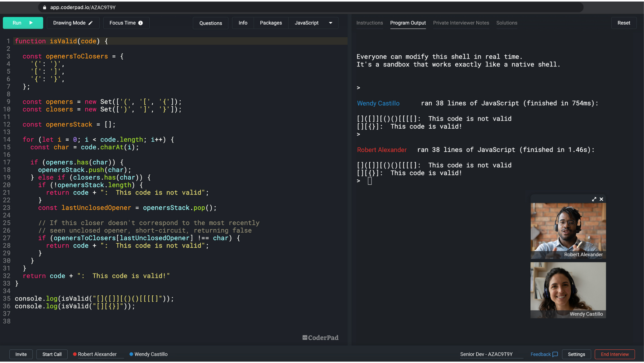
Task: Click the CoderPad logo watermark
Action: 320,338
